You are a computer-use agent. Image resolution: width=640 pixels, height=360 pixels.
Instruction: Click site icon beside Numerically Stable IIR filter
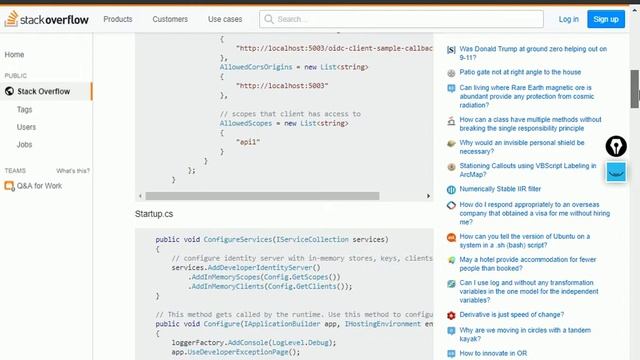[451, 190]
